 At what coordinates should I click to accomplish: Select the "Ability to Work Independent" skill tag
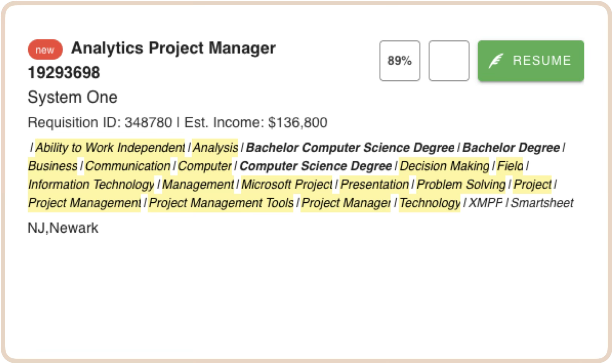coord(110,147)
